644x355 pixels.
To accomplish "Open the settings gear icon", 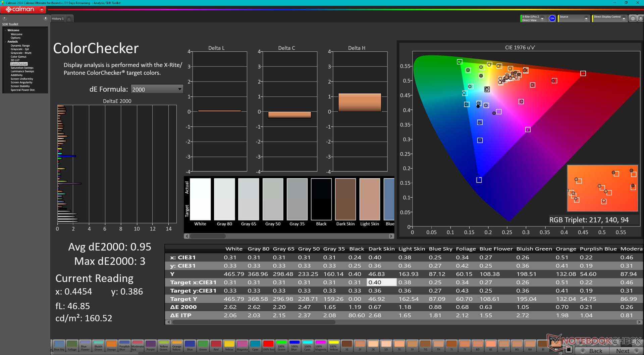I will coord(633,18).
